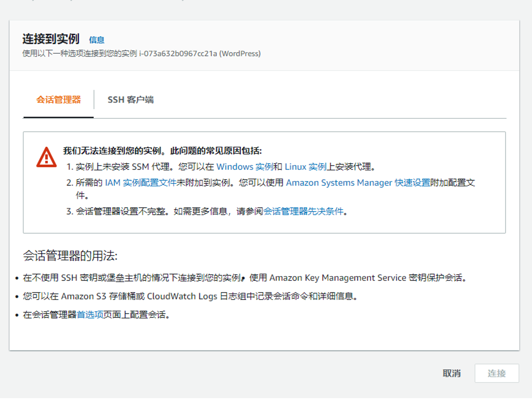This screenshot has height=399, width=532.
Task: Click the disabled 连接 button
Action: [x=497, y=373]
